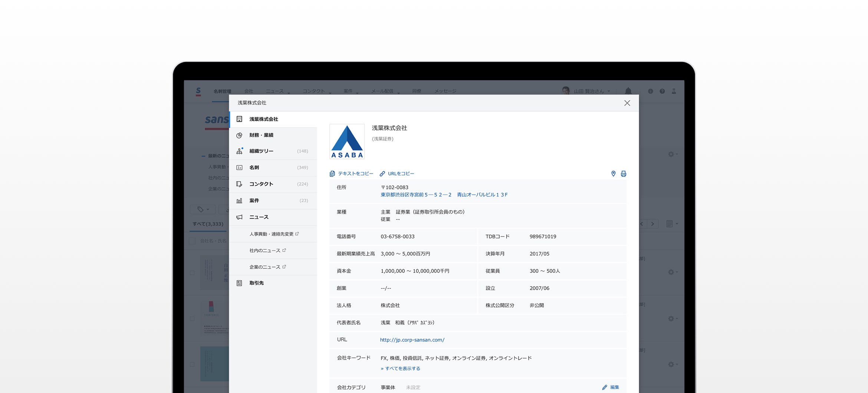Click the pie chart icon for 財務・業績

(239, 135)
